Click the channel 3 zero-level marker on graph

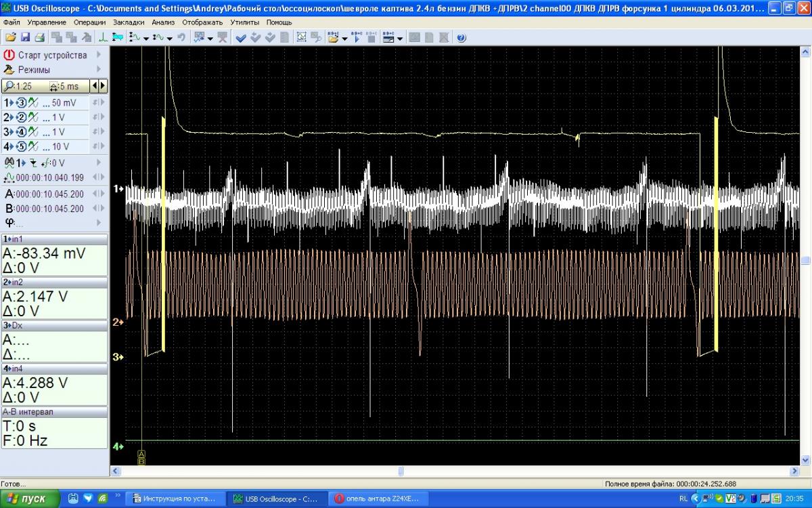118,356
